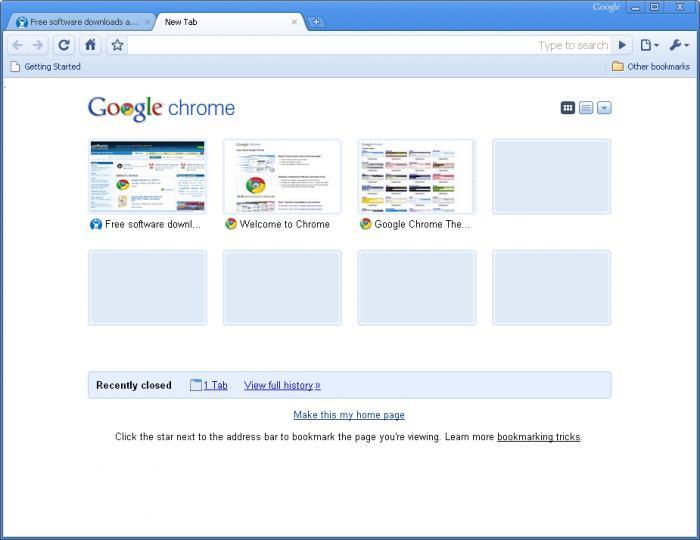Open the Other bookmarks folder
This screenshot has height=540, width=700.
[651, 66]
